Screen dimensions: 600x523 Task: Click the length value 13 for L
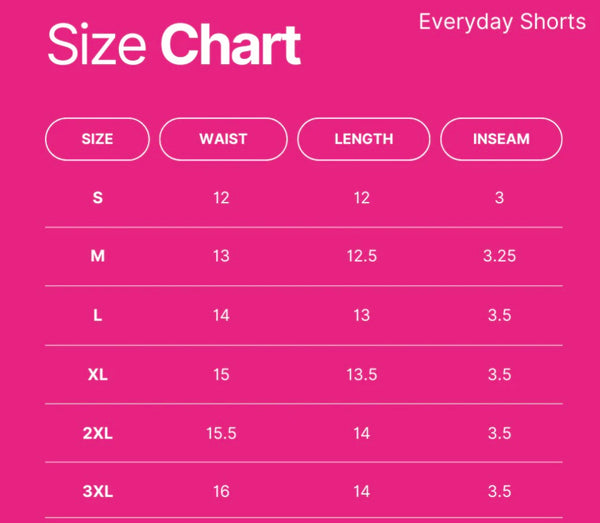tap(361, 315)
